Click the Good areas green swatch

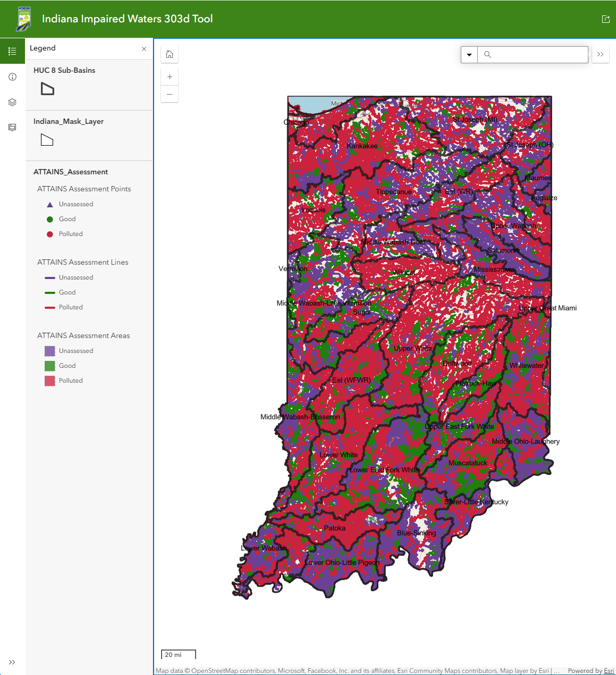point(50,366)
